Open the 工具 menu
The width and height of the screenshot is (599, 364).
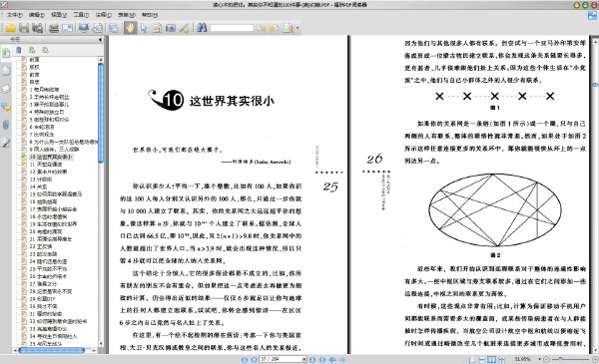pos(81,15)
